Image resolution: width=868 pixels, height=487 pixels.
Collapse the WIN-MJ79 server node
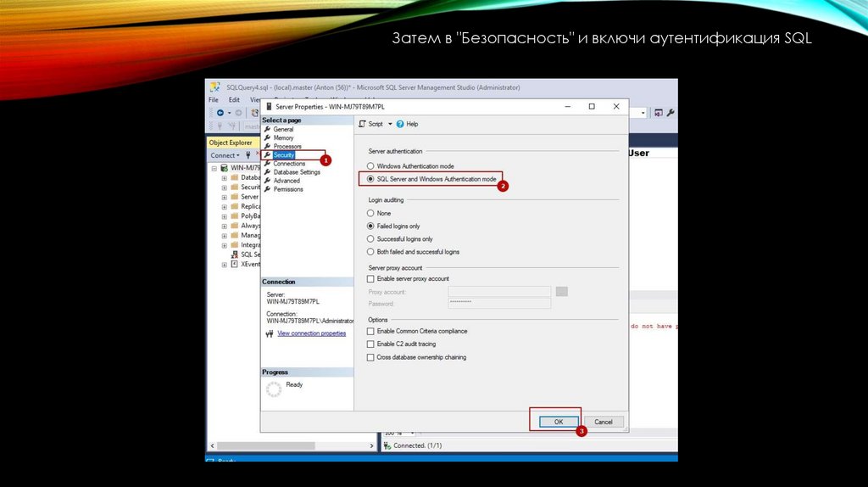pos(214,169)
